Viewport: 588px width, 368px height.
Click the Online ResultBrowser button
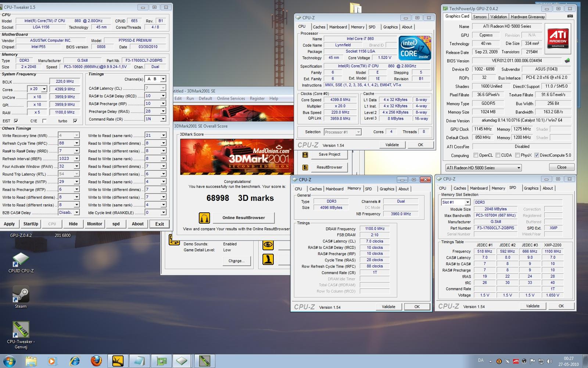click(x=244, y=218)
